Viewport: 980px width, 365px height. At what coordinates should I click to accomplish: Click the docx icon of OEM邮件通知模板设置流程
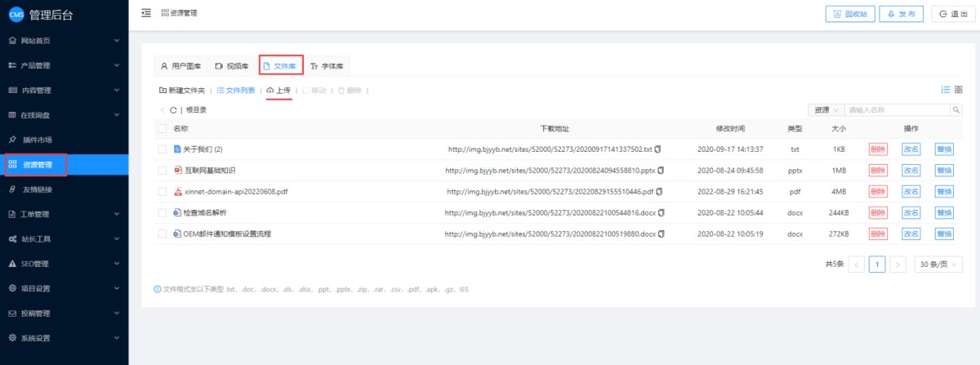(177, 234)
